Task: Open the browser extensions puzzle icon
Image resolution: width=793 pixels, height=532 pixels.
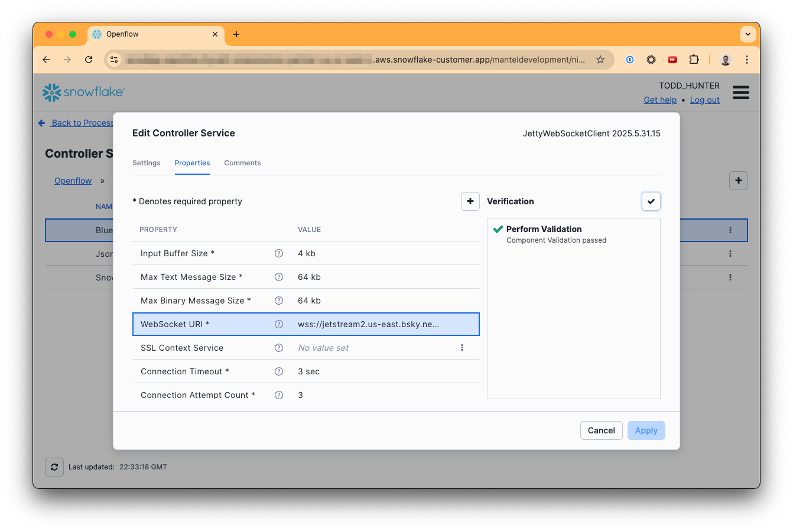Action: [x=694, y=60]
